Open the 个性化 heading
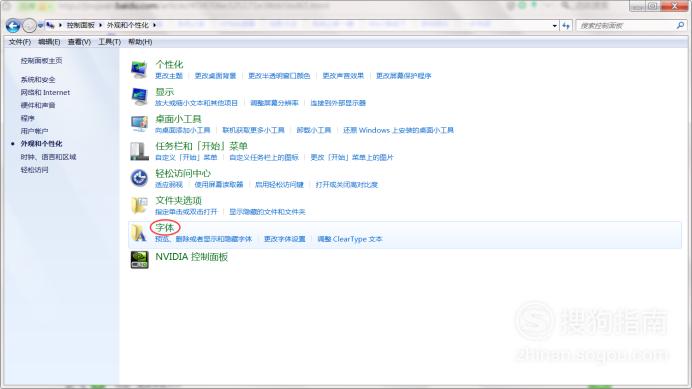 click(x=169, y=64)
